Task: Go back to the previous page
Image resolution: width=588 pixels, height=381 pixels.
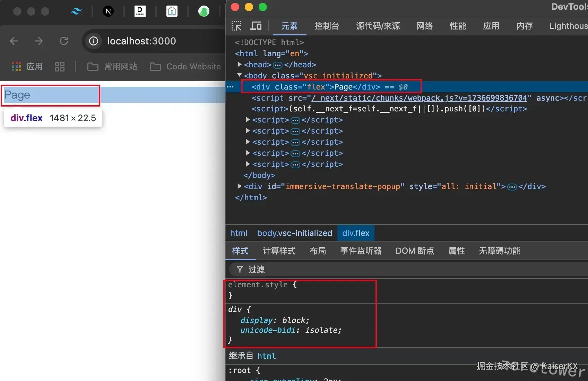Action: pos(14,41)
